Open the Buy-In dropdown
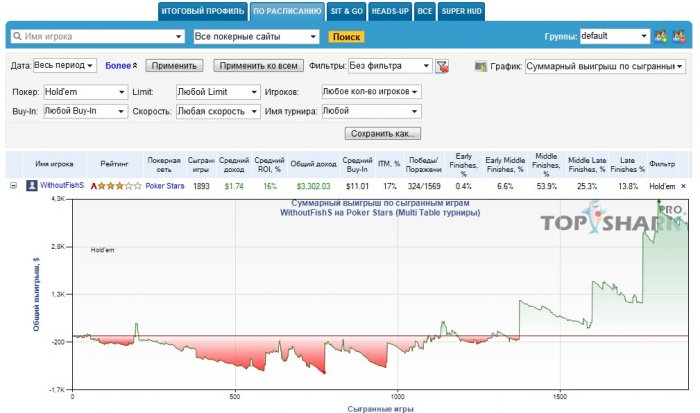The width and height of the screenshot is (700, 413). point(86,111)
